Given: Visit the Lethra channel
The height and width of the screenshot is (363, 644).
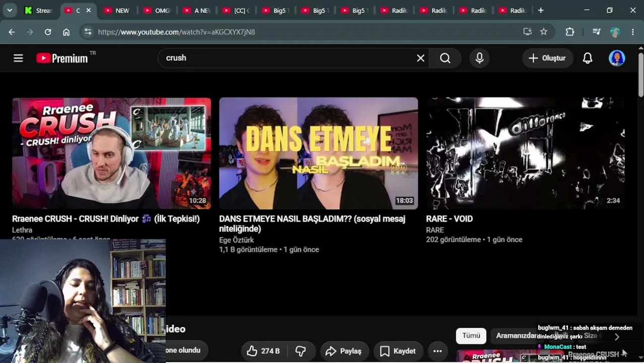Looking at the screenshot, I should click(22, 230).
